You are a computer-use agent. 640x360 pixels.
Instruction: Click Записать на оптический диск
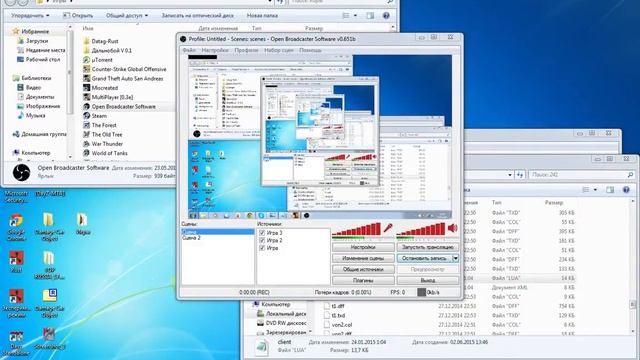(198, 16)
